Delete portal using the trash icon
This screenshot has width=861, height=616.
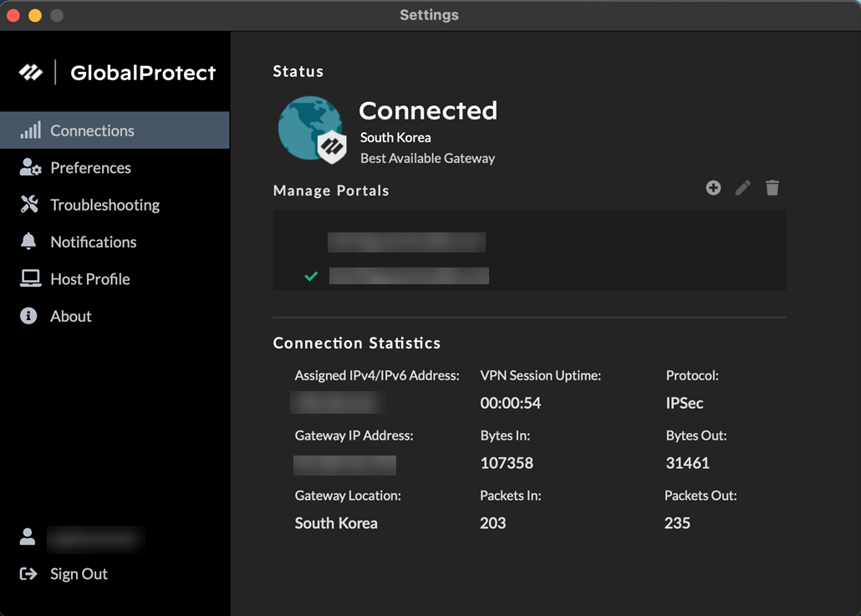click(772, 188)
